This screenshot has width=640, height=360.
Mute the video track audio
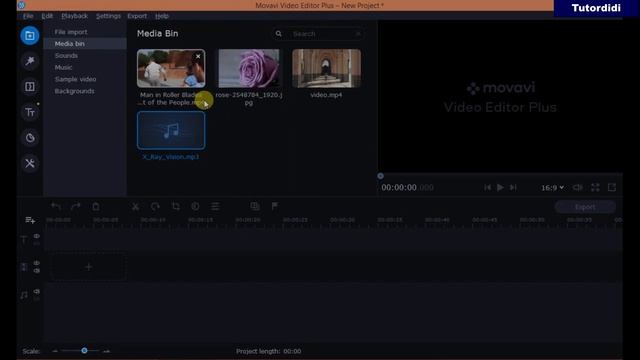pyautogui.click(x=37, y=271)
